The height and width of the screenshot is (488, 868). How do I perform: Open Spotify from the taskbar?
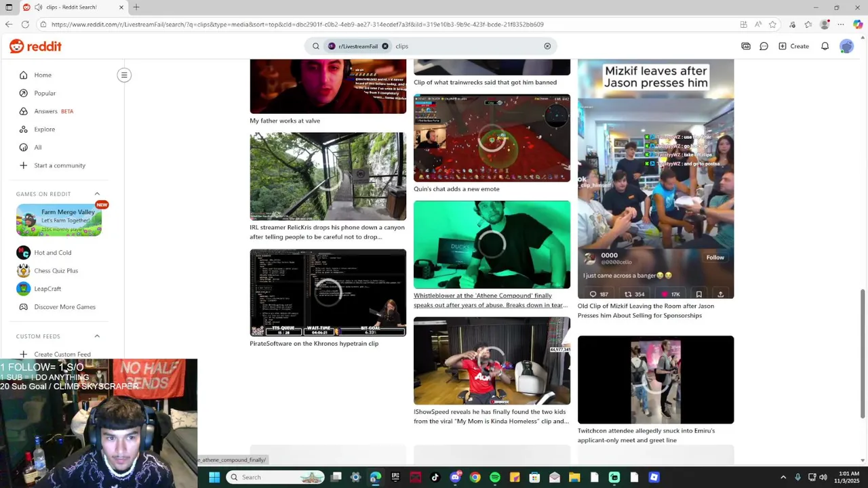pos(495,477)
